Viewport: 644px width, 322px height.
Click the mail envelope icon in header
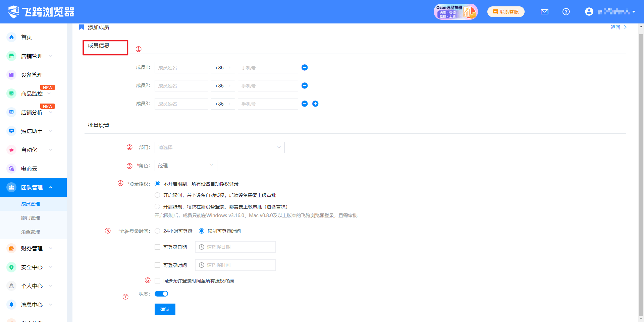(544, 12)
